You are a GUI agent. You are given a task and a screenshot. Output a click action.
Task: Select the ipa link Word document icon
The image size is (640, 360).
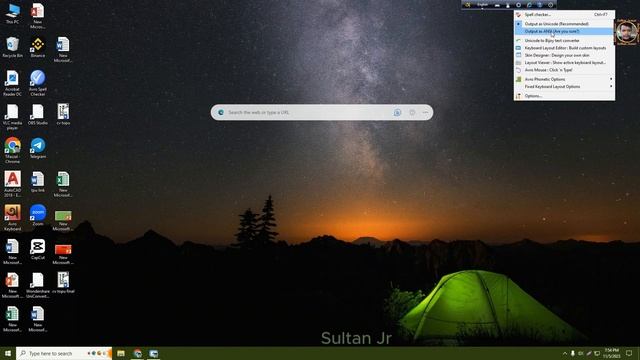pos(38,182)
